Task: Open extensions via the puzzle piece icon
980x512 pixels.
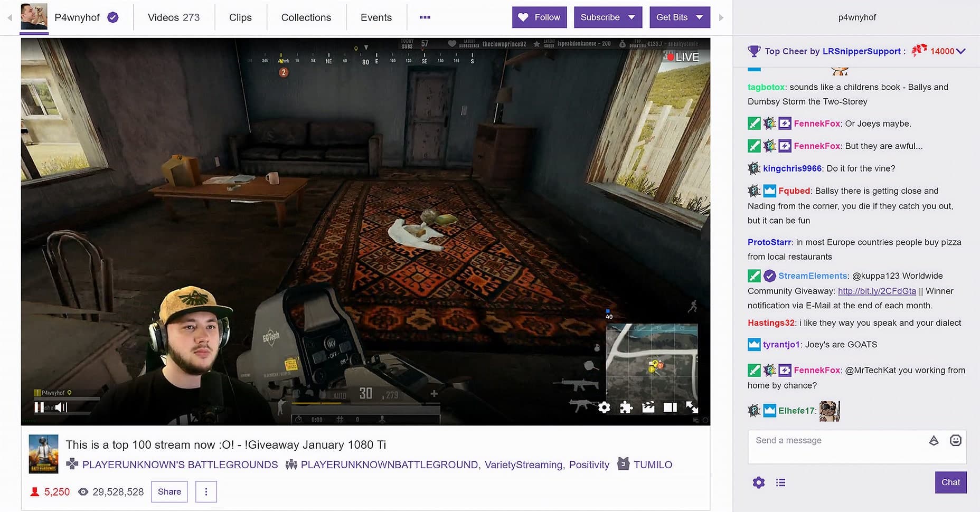Action: [626, 407]
